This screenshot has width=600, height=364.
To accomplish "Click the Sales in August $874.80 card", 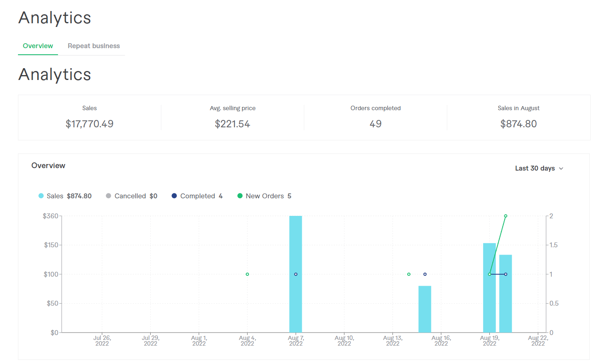I will (x=518, y=118).
